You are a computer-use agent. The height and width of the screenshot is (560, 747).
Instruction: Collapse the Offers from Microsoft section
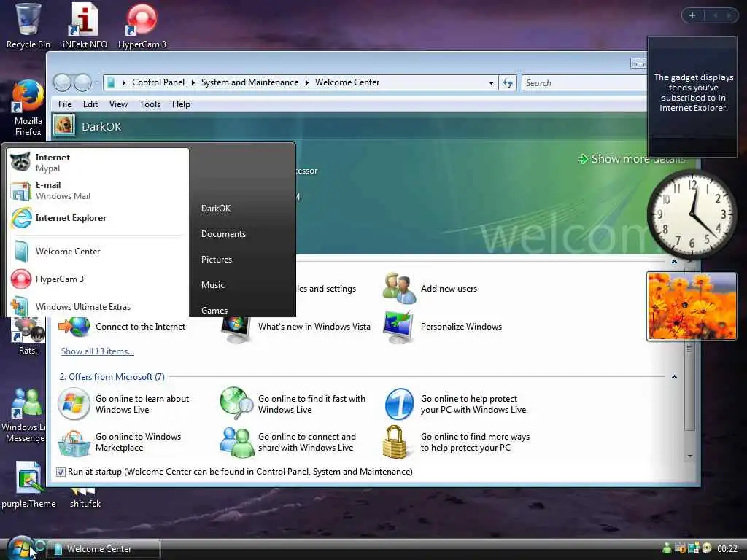pos(674,377)
